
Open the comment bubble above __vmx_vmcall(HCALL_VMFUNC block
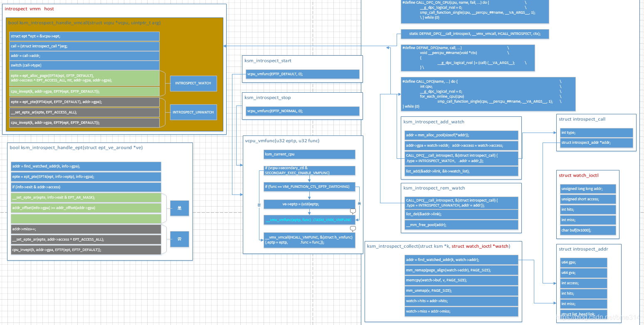click(x=353, y=229)
